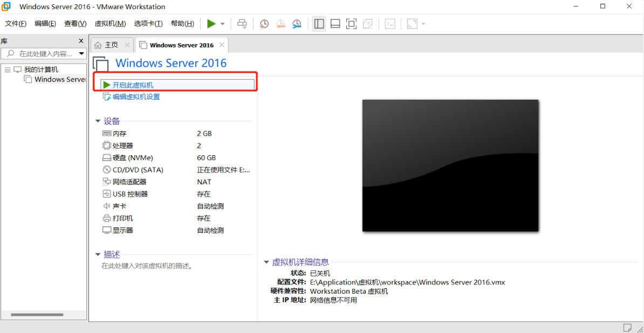644x333 pixels.
Task: Click 开启此虚拟机 to power on
Action: (x=177, y=85)
